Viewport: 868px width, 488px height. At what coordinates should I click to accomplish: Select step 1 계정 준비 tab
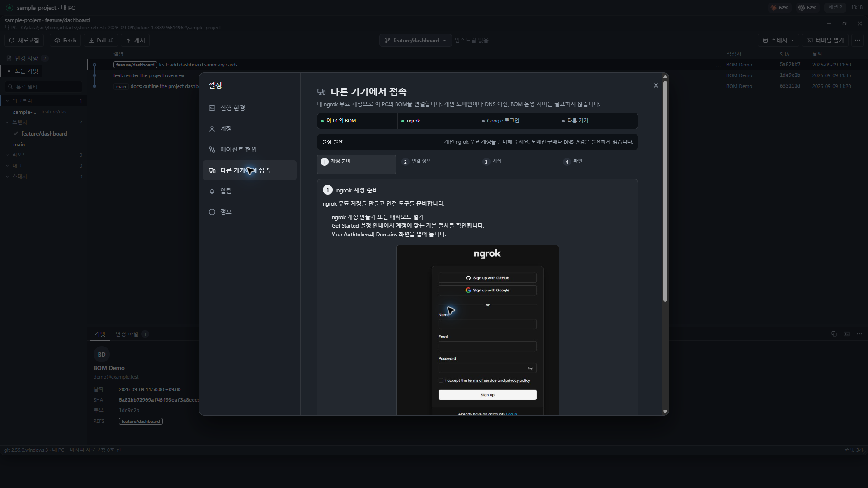click(x=356, y=164)
